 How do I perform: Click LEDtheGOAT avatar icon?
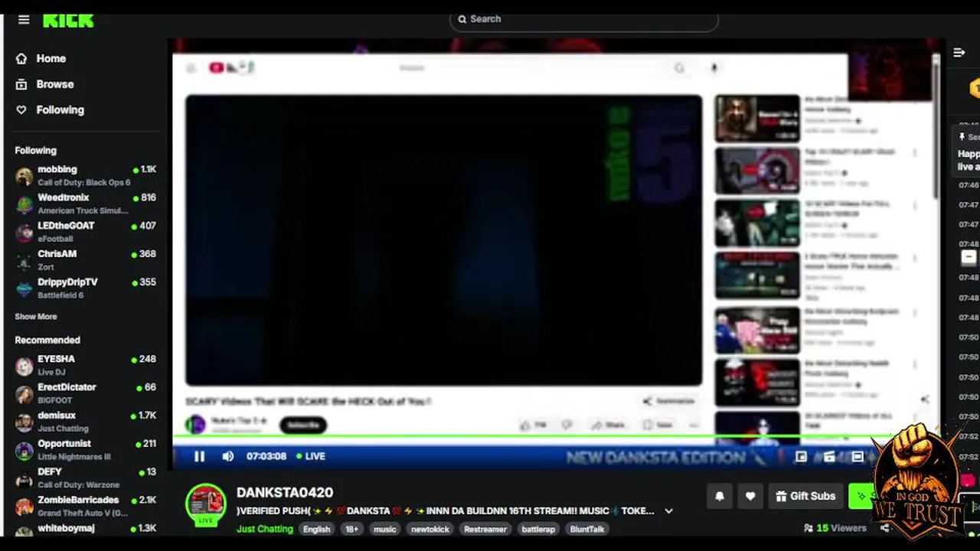24,233
